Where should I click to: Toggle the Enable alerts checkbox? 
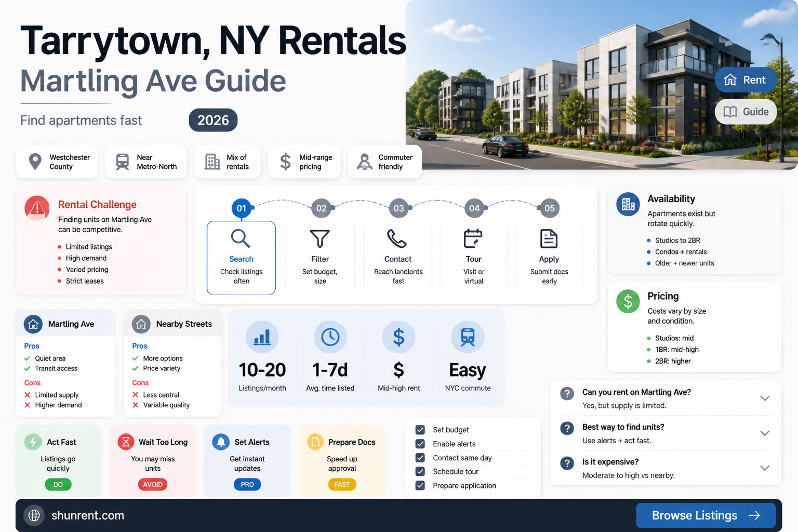420,444
